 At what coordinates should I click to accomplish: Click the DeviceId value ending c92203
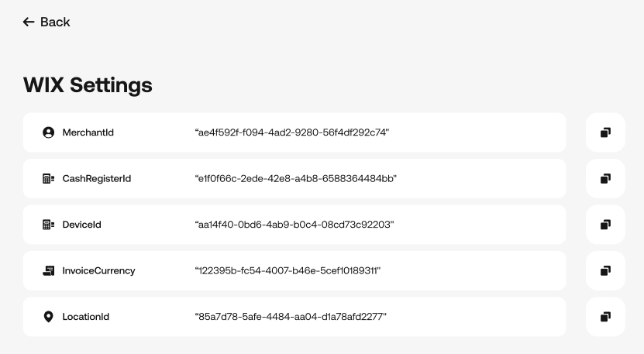coord(294,225)
